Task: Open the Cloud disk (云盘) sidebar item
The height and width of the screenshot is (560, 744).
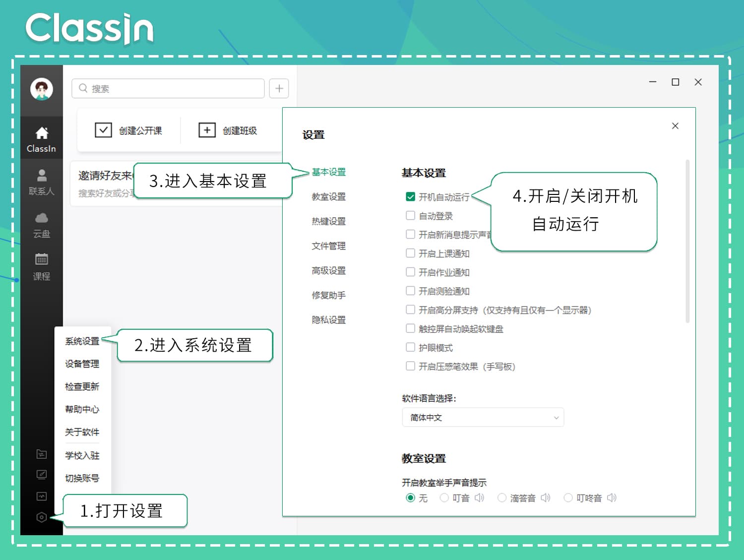Action: (42, 225)
